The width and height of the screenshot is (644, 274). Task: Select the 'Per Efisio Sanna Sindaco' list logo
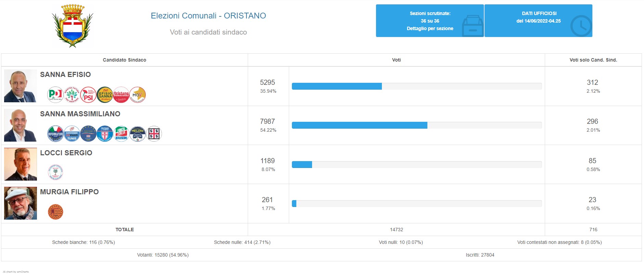pyautogui.click(x=105, y=95)
